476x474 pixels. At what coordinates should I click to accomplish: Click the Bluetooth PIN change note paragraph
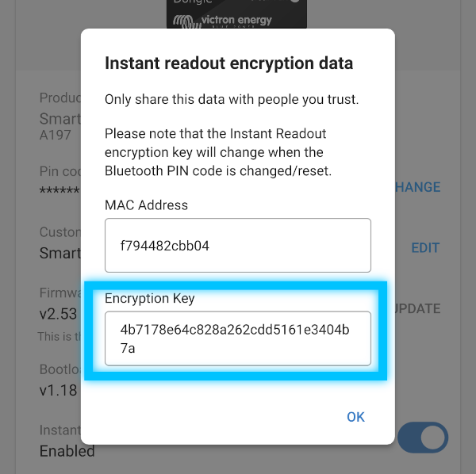[215, 152]
